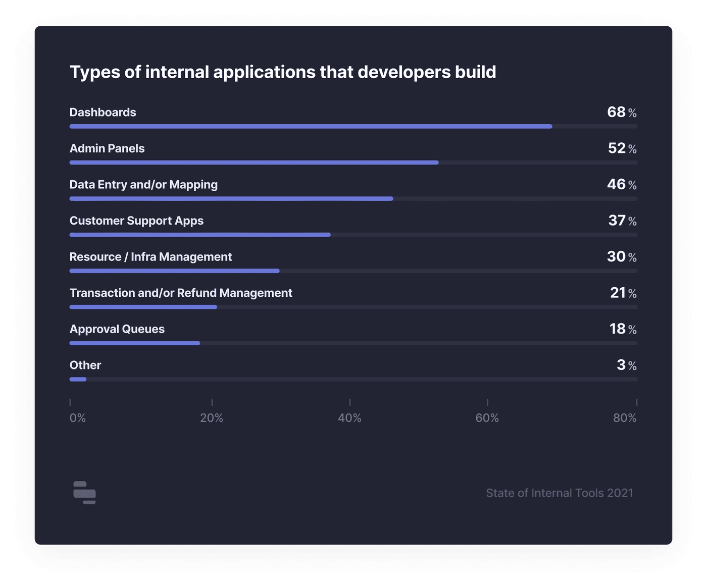
Task: Select the Transaction and/or Refund Management label
Action: (x=181, y=293)
